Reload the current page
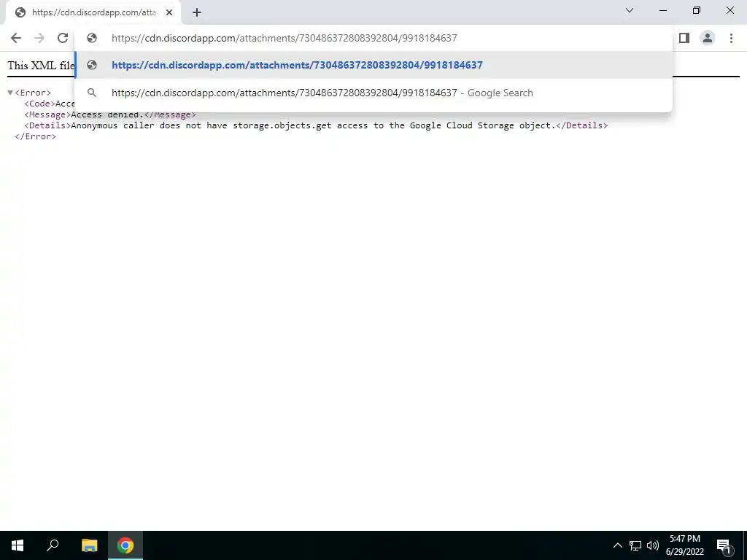 tap(63, 38)
